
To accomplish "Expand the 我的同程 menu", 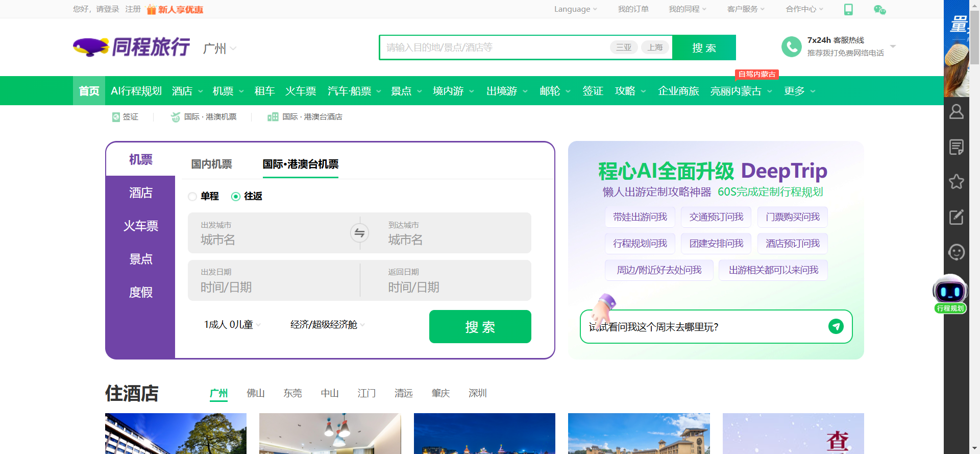I will pyautogui.click(x=688, y=9).
